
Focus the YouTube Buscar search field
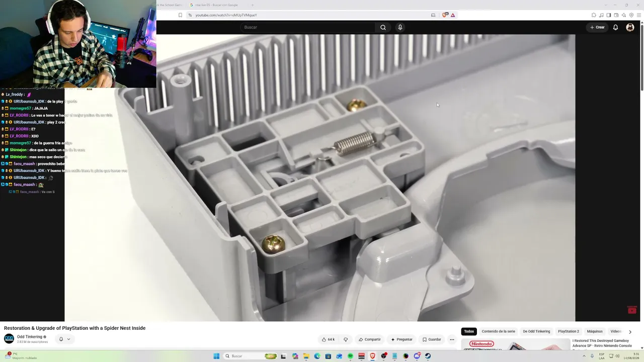point(308,27)
